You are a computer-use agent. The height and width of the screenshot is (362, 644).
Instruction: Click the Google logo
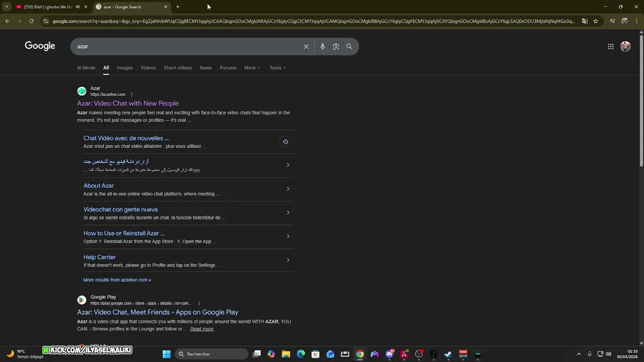pyautogui.click(x=40, y=46)
